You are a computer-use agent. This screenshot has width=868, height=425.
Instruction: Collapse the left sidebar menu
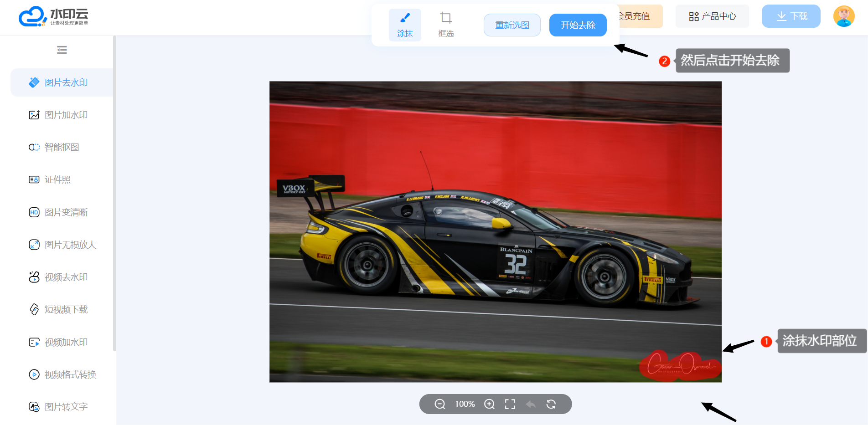pyautogui.click(x=62, y=50)
